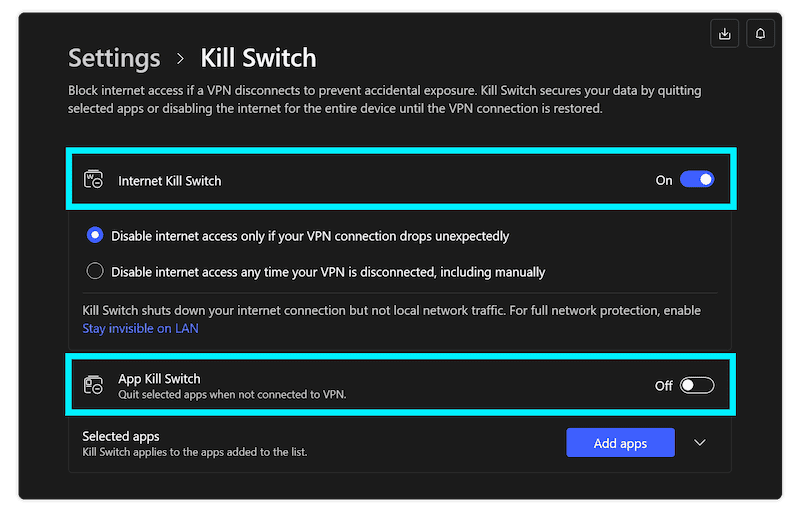
Task: Expand the Selected apps list chevron
Action: coord(700,443)
